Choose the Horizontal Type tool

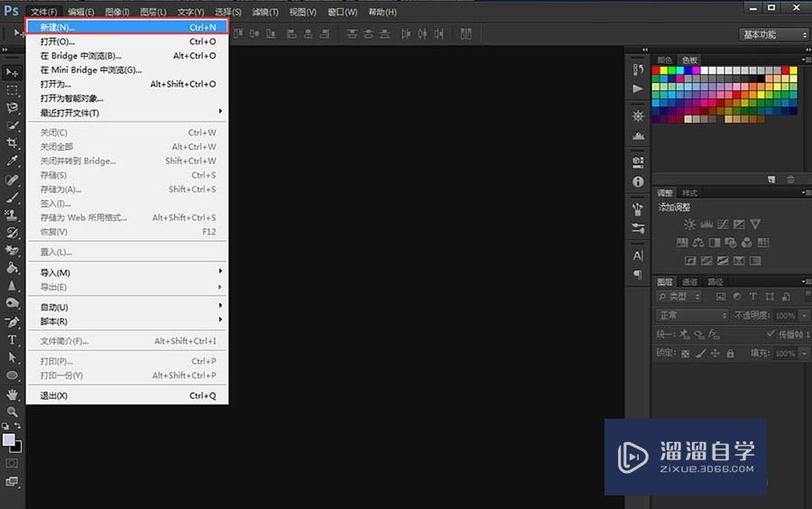12,340
